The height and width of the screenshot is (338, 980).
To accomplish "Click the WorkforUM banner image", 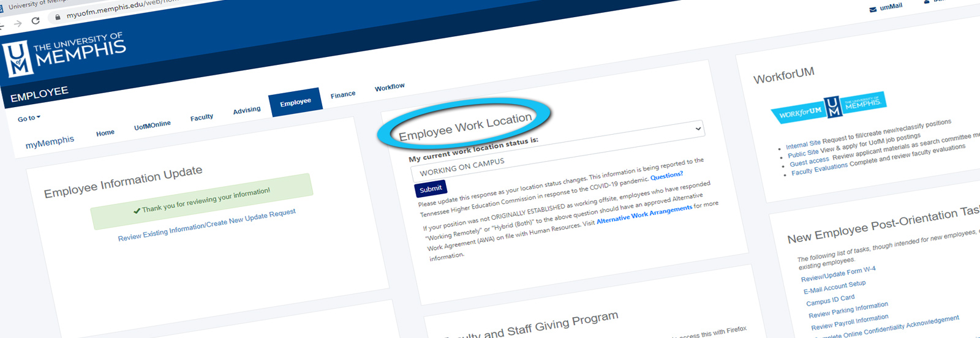I will pos(828,107).
